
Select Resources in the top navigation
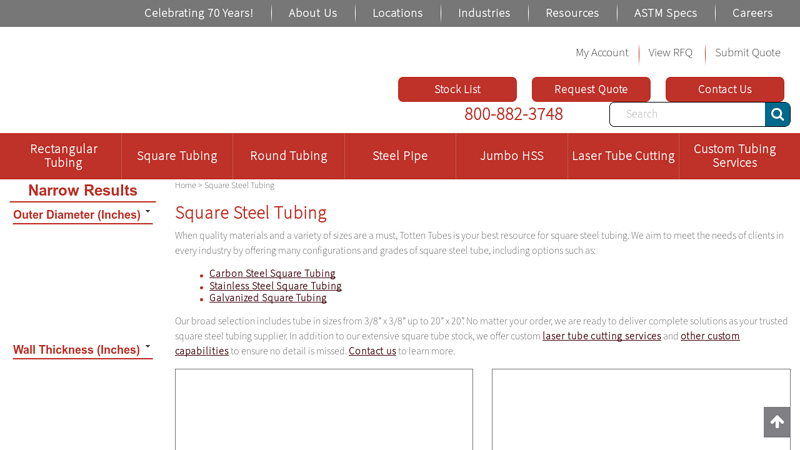click(x=572, y=13)
